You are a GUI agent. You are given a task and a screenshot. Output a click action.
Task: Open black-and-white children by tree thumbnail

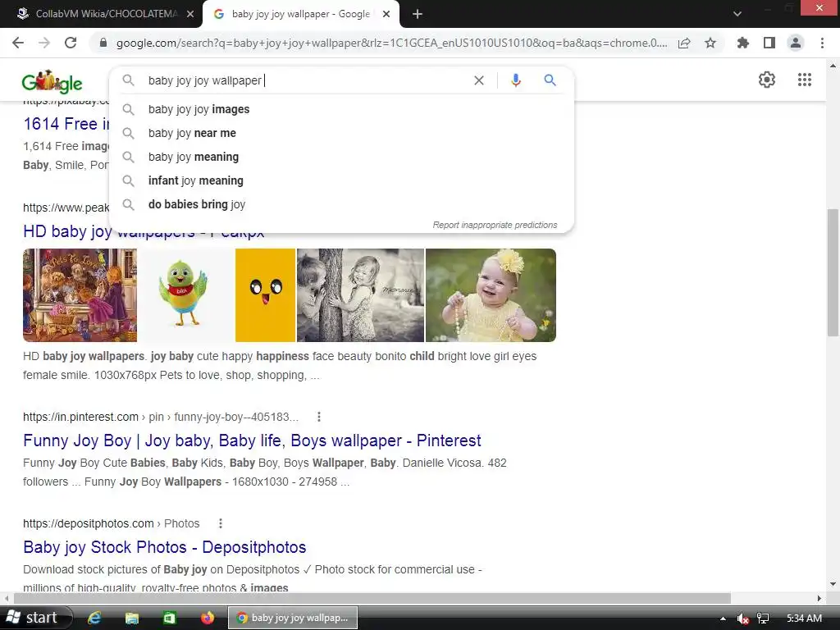[x=361, y=295]
